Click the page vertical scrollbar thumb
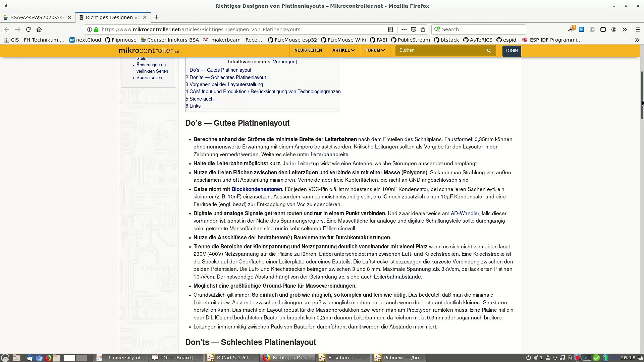644x362 pixels. tap(642, 96)
